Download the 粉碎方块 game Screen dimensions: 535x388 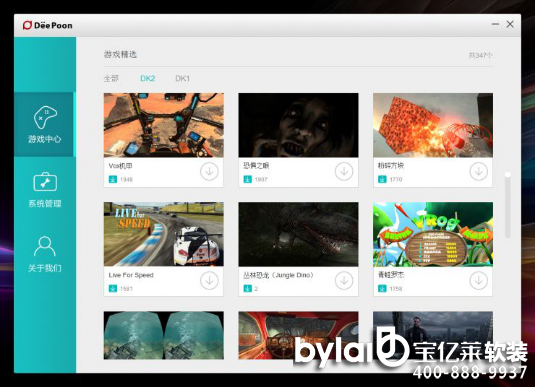click(479, 172)
